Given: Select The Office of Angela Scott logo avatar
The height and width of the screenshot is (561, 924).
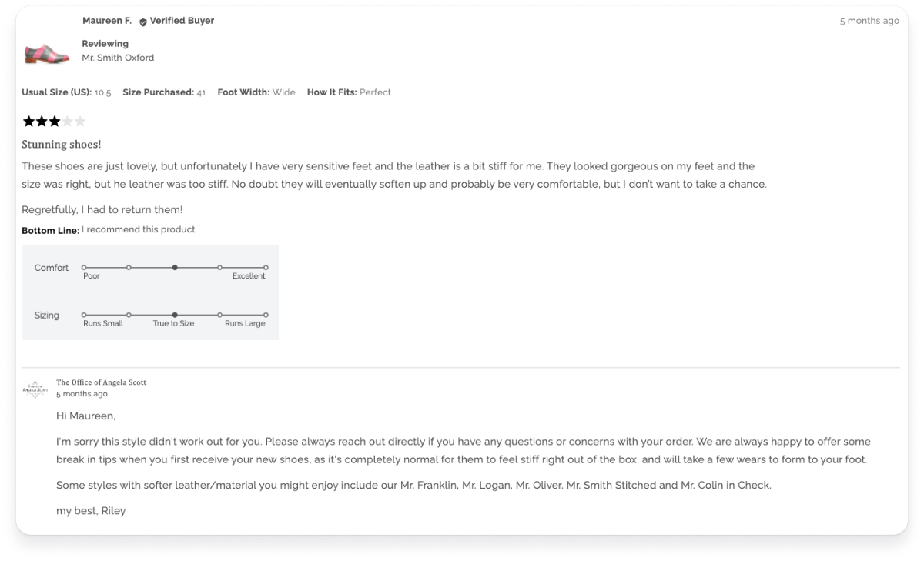Looking at the screenshot, I should [35, 389].
